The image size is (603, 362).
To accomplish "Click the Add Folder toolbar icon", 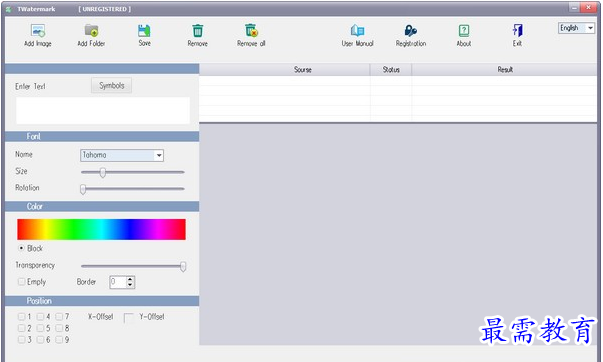I will coord(91,30).
